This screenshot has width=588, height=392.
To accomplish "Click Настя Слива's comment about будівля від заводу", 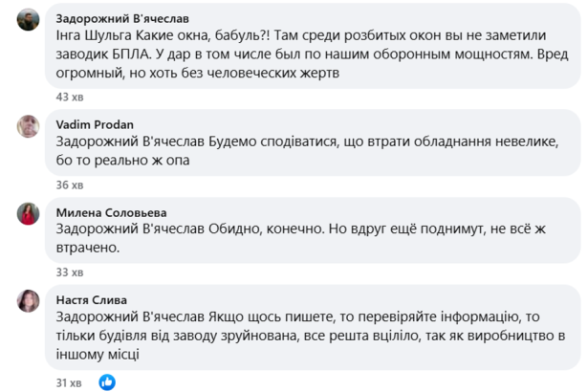I will (311, 336).
